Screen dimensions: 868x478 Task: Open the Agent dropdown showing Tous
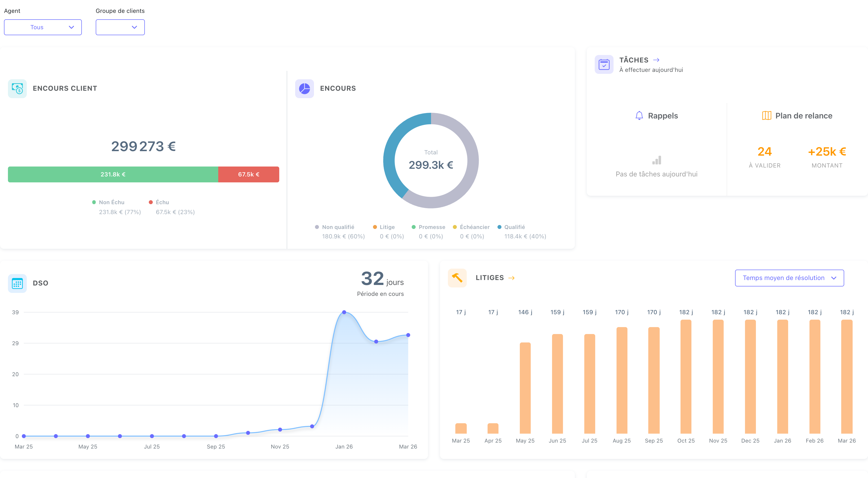(x=42, y=27)
